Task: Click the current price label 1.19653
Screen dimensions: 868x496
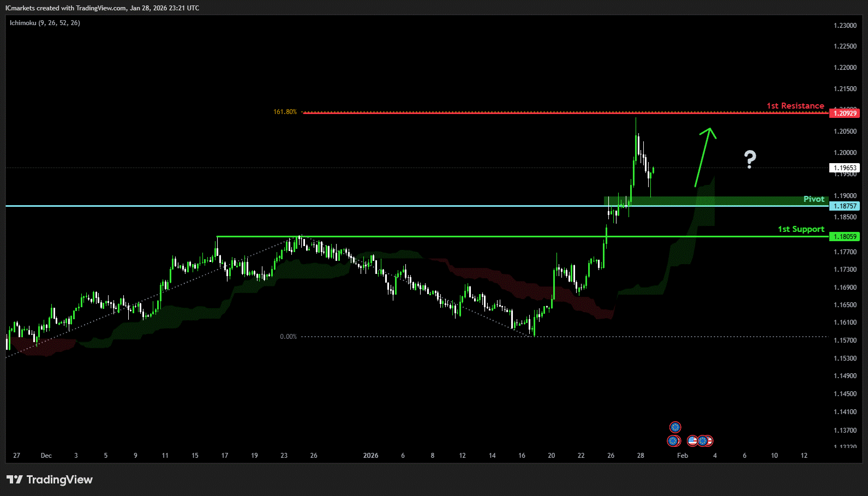Action: 844,168
